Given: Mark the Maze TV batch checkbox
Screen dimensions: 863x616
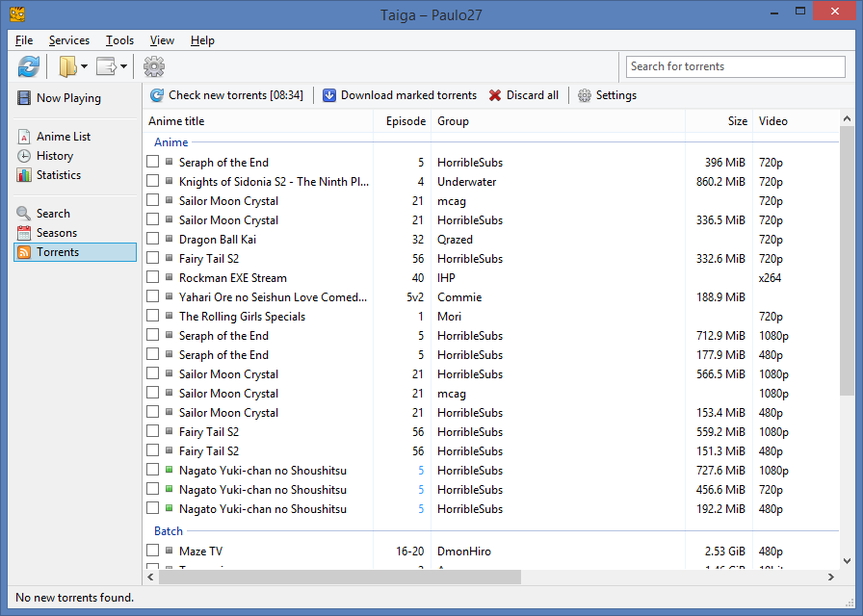Looking at the screenshot, I should pyautogui.click(x=152, y=550).
